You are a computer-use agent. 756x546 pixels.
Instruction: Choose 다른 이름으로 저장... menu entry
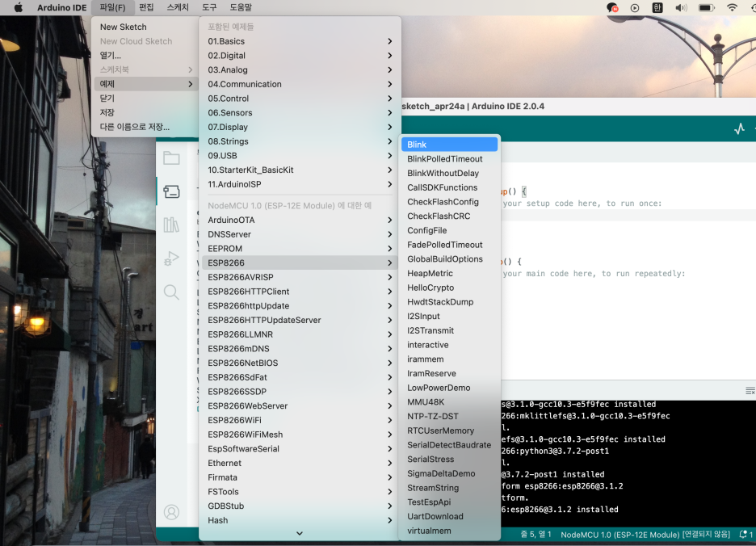click(x=144, y=127)
